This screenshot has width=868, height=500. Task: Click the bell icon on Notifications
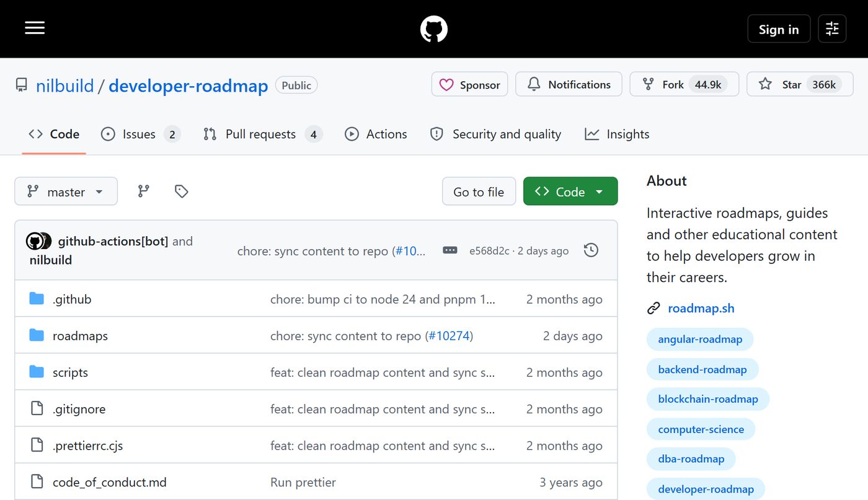[534, 84]
